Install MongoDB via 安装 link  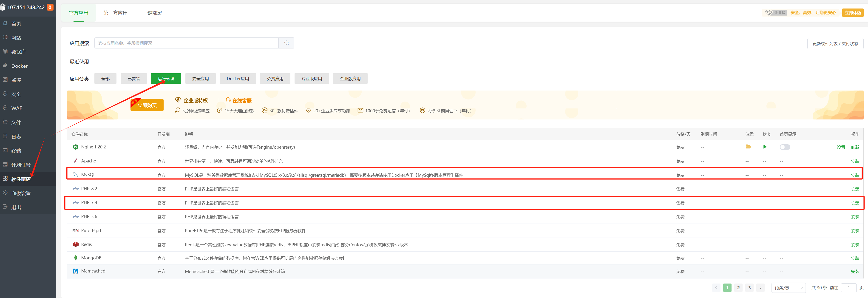855,258
